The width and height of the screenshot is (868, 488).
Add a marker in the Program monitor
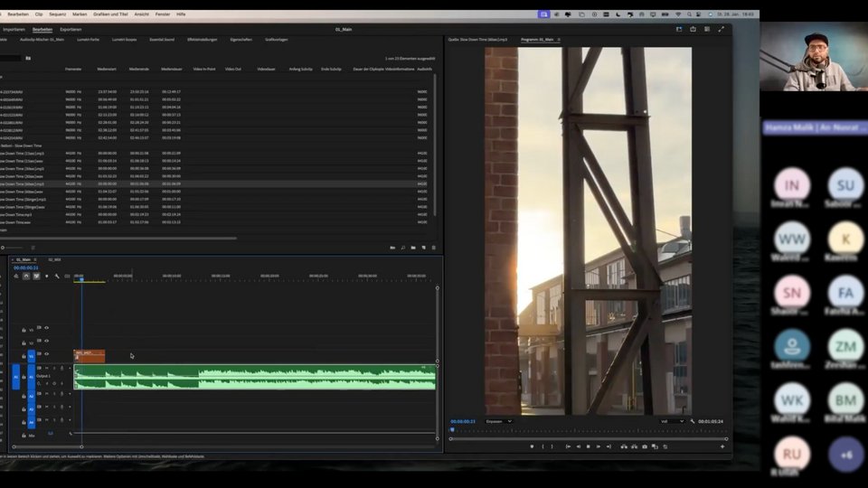[x=532, y=446]
